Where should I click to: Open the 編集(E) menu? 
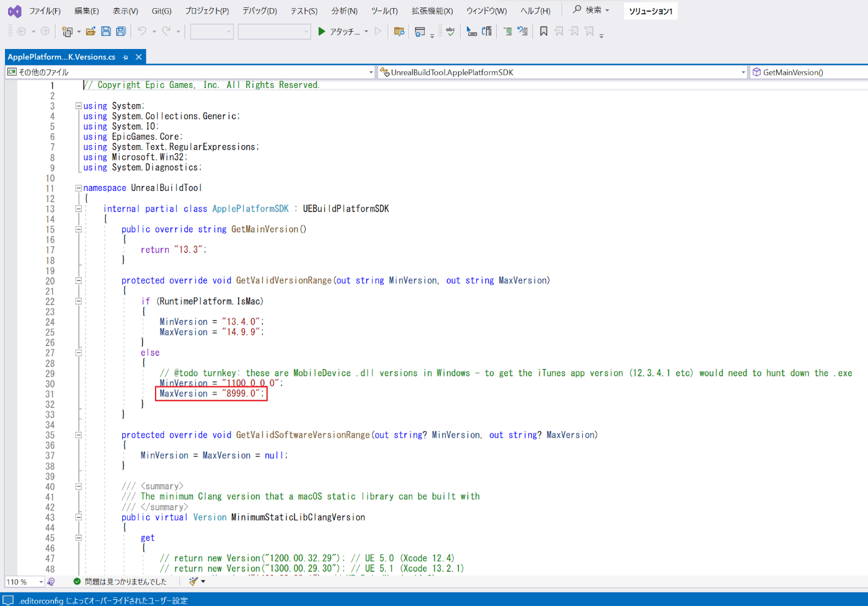pyautogui.click(x=86, y=11)
